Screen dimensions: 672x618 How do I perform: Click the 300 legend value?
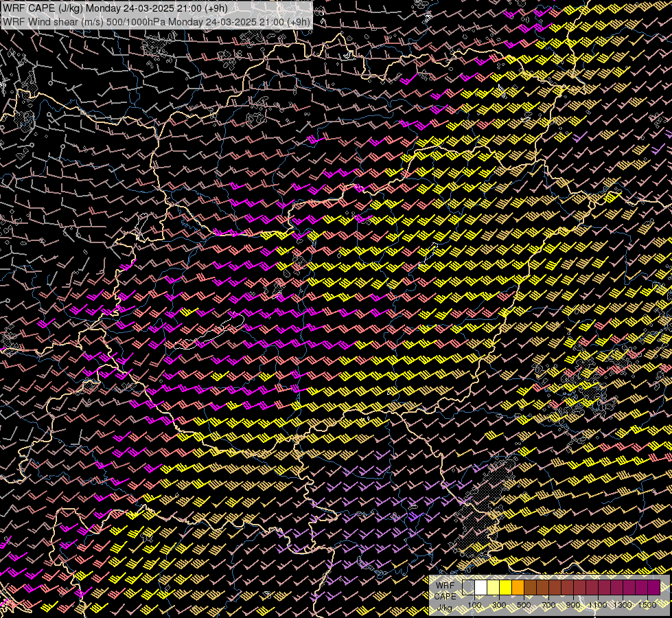499,605
